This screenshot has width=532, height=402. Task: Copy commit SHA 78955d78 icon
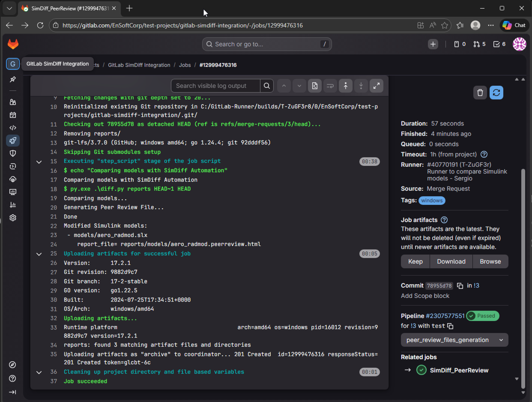click(x=460, y=286)
